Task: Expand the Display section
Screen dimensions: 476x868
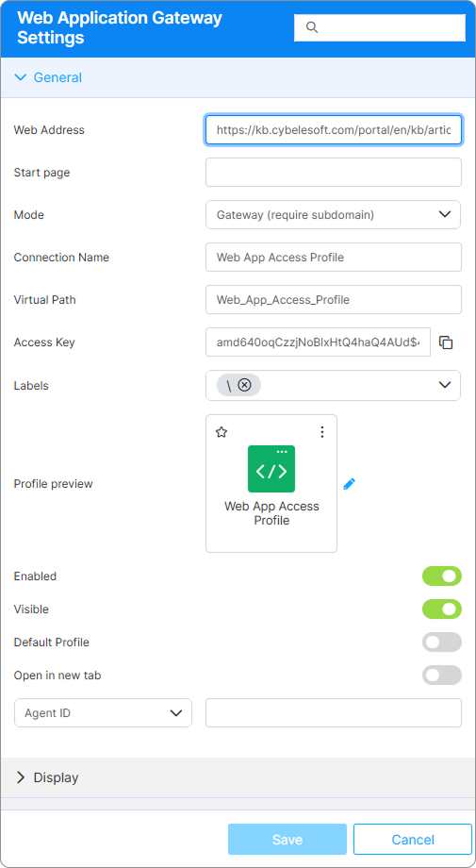Action: coord(238,777)
